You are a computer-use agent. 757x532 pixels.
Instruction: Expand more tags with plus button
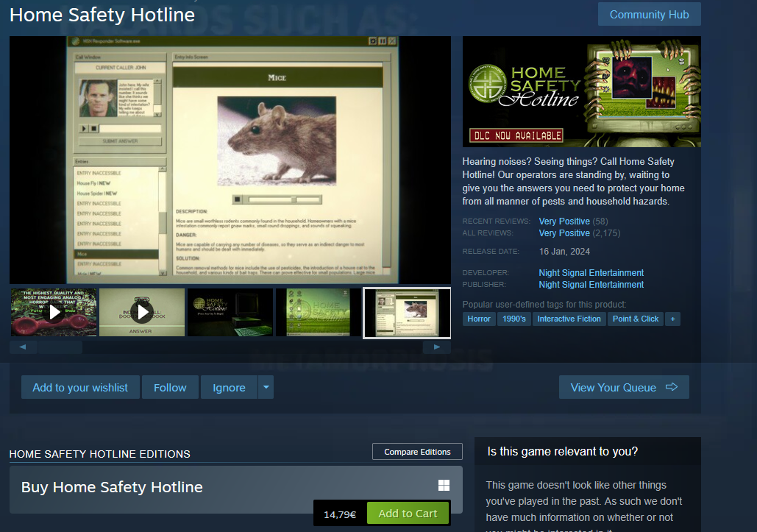click(672, 319)
